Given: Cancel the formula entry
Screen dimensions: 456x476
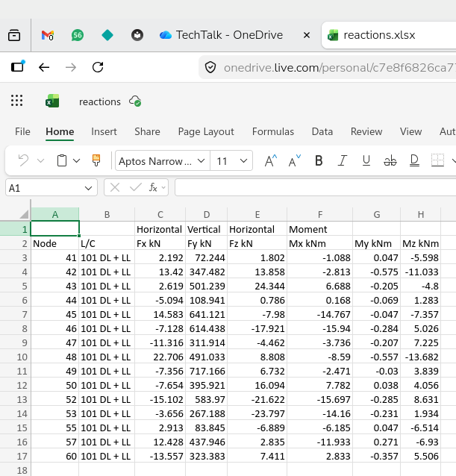Looking at the screenshot, I should pyautogui.click(x=115, y=187).
